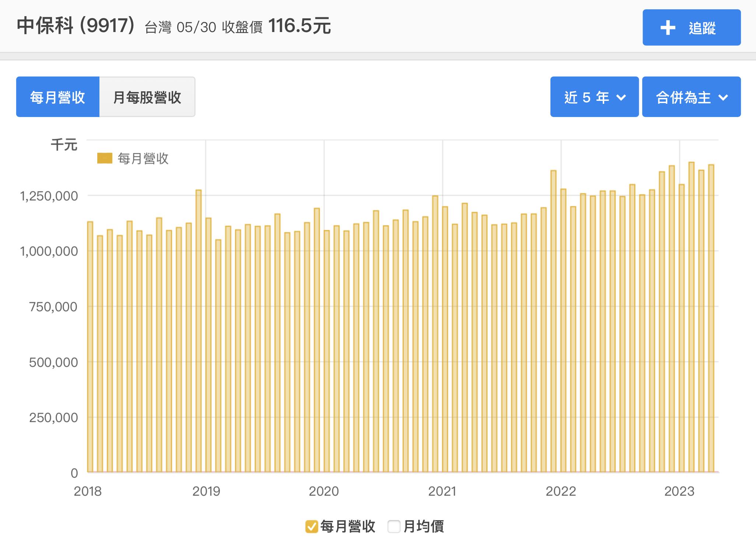Switch to the 月每股營收 tab
Screen dimensions: 756x540
147,97
